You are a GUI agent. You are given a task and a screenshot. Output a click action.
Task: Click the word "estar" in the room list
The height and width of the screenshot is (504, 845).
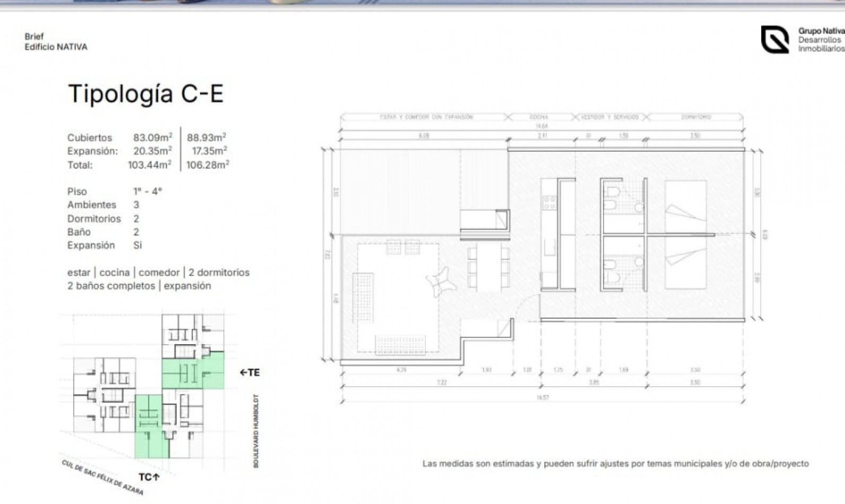(x=79, y=273)
